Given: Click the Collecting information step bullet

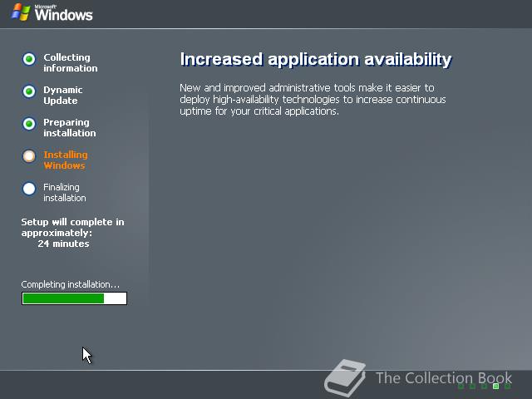Looking at the screenshot, I should tap(29, 59).
